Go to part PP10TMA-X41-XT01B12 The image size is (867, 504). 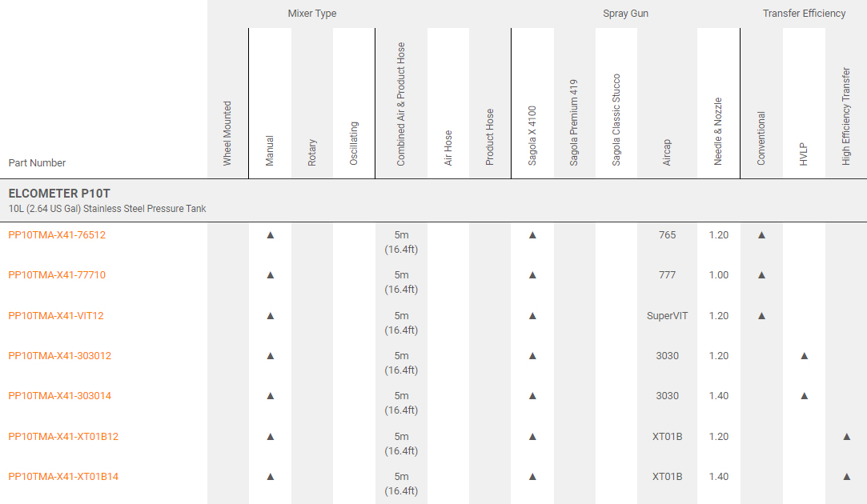pos(63,437)
